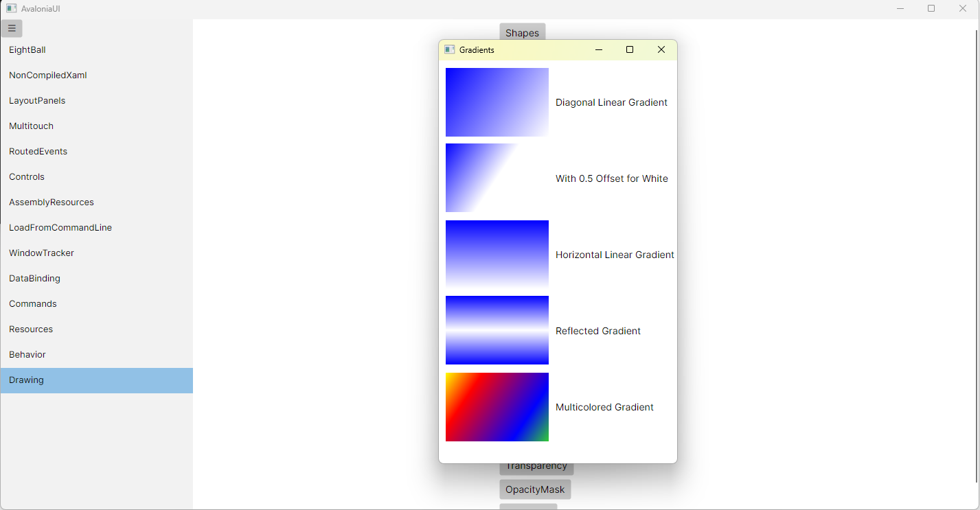This screenshot has height=510, width=980.
Task: Close the Gradients window
Action: 661,49
